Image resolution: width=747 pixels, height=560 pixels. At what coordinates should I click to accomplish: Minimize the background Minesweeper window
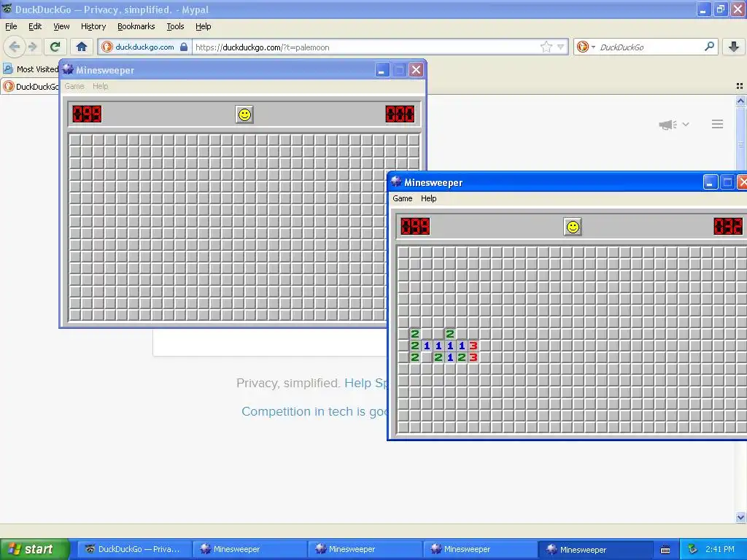382,70
